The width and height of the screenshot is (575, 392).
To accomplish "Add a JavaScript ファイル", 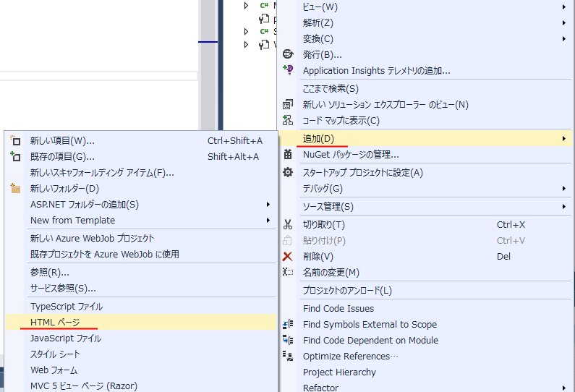I will [x=141, y=338].
